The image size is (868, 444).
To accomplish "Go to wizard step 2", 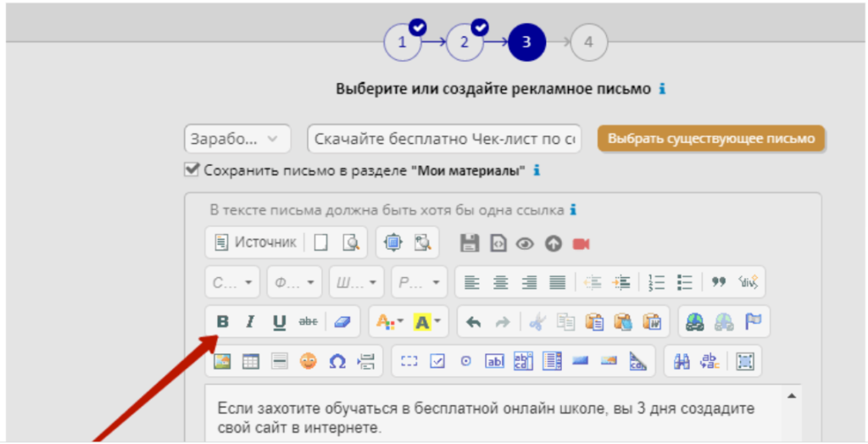I will (465, 42).
